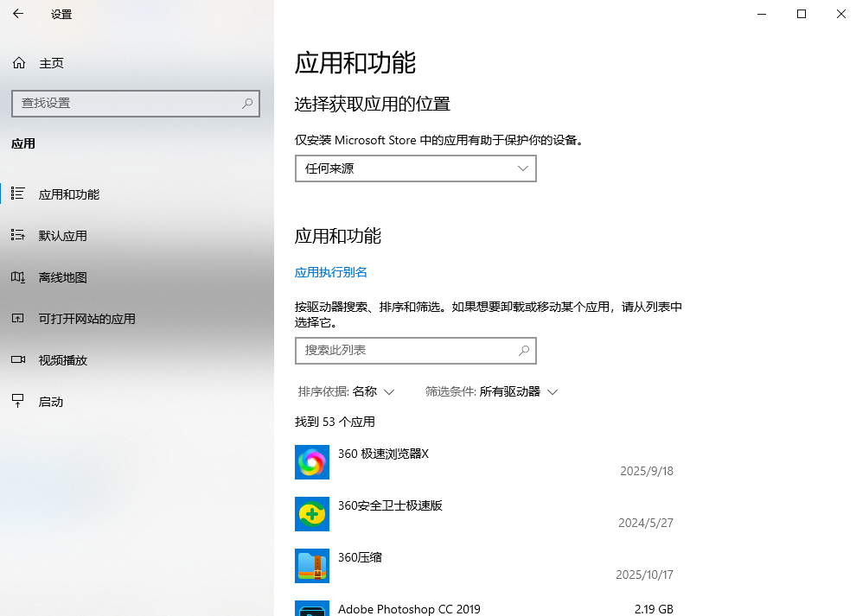Image resolution: width=856 pixels, height=616 pixels.
Task: Select 应用和功能 in the sidebar
Action: point(67,194)
